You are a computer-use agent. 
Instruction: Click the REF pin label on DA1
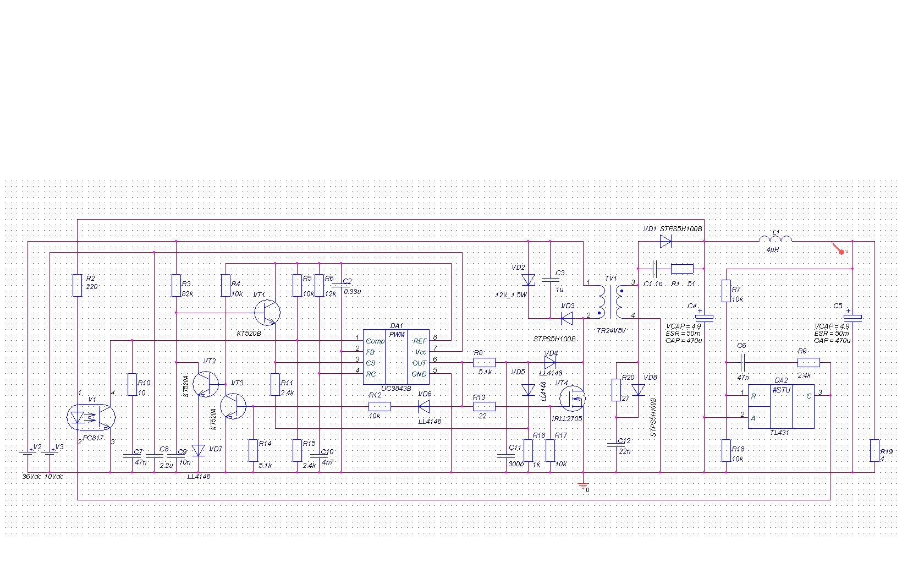[420, 341]
